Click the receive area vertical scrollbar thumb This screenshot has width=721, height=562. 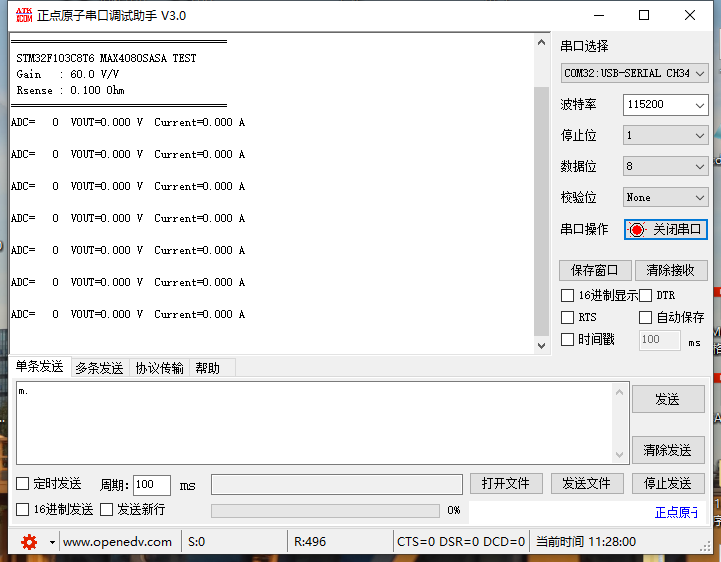(542, 212)
